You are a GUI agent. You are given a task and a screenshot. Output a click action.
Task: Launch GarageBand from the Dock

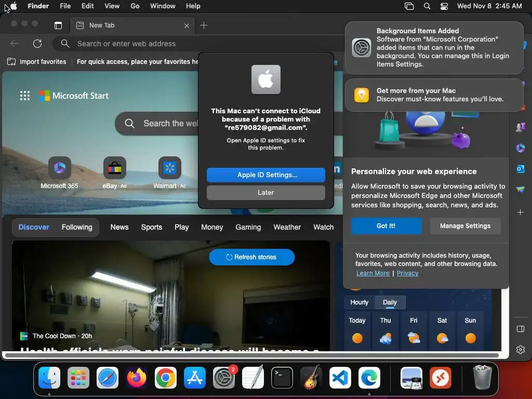[x=311, y=378]
